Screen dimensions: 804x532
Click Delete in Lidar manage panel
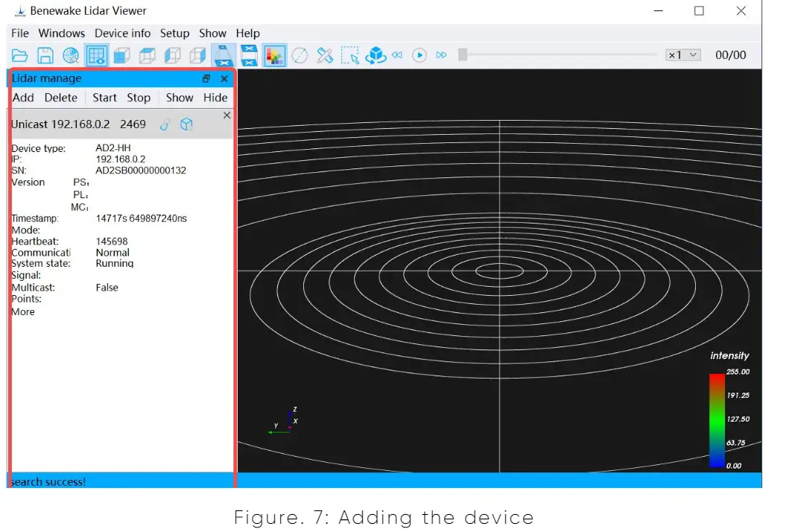point(60,98)
